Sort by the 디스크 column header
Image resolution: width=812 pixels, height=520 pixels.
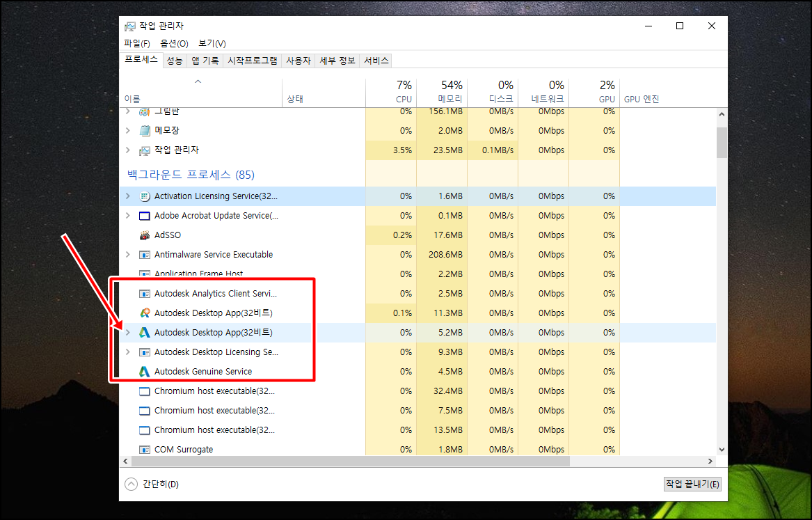(493, 93)
